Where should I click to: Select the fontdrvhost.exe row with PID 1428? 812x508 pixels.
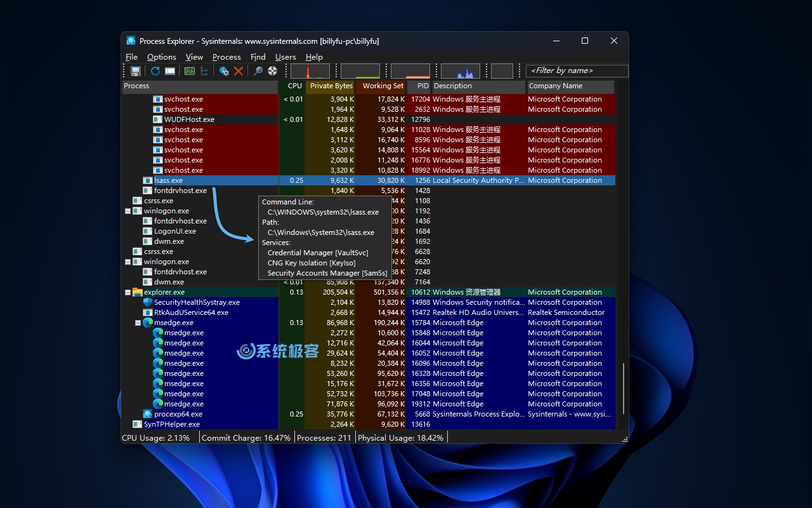point(369,190)
